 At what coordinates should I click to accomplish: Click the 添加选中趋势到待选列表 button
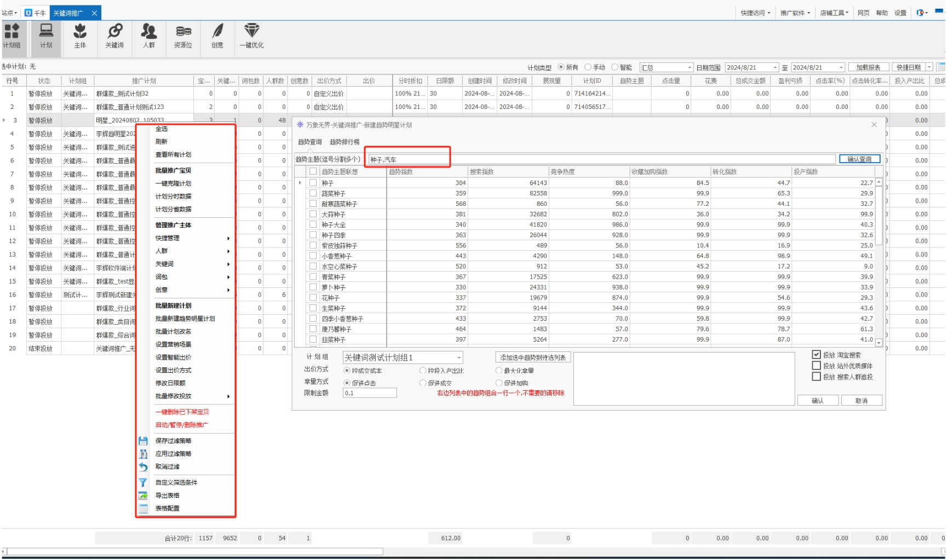click(533, 357)
